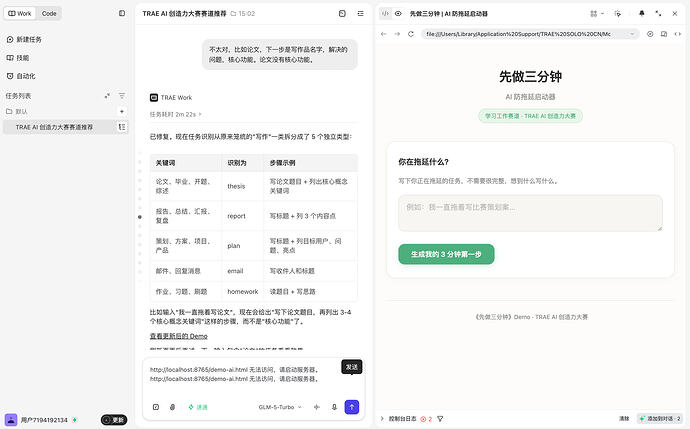Click the 添加到对话 button

[660, 419]
